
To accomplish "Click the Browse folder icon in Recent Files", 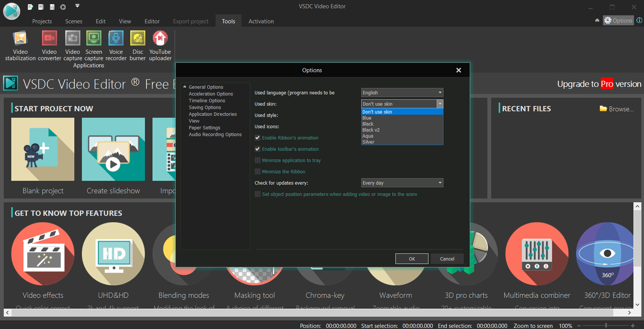I will click(x=603, y=109).
